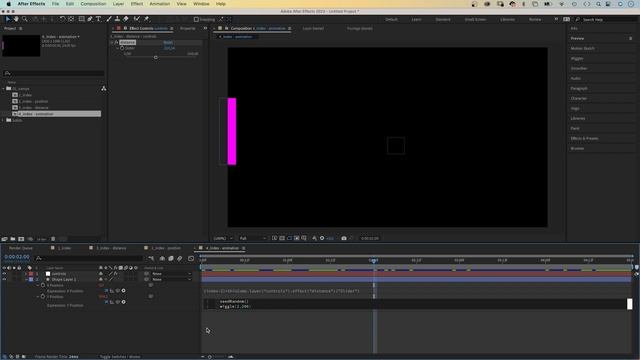
Task: Toggle X Position expression enable switch
Action: tap(107, 291)
